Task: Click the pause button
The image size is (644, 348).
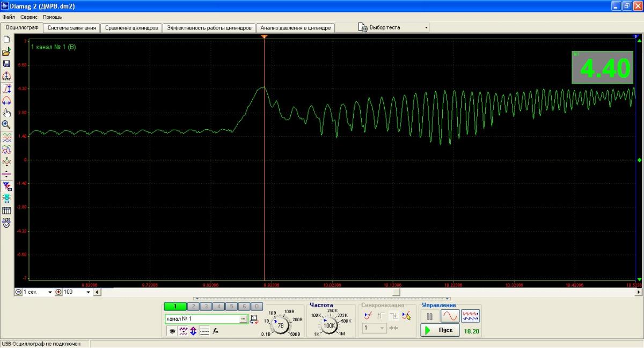Action: [430, 316]
